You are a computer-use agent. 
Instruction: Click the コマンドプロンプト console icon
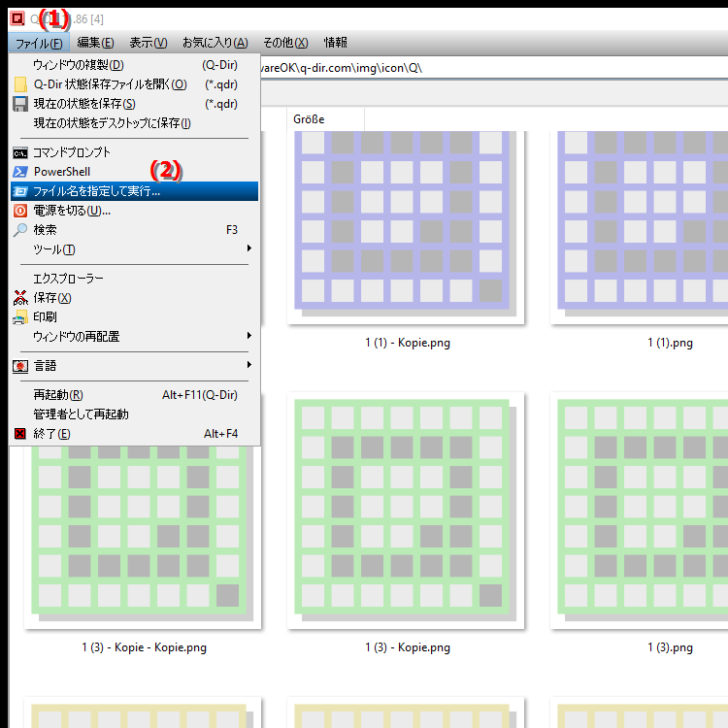click(x=20, y=152)
